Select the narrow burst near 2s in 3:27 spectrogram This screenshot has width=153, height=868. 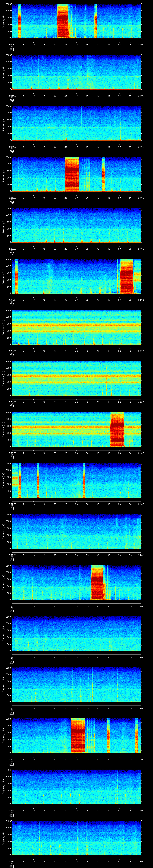point(16,276)
